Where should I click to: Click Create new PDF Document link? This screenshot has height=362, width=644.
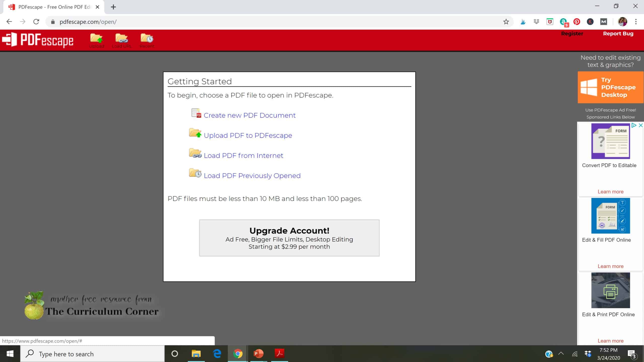tap(249, 115)
